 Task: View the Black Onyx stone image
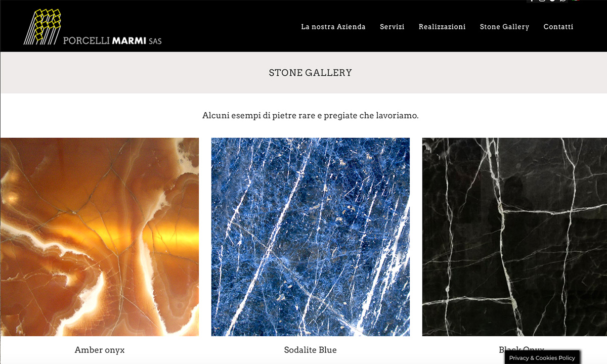(x=514, y=237)
